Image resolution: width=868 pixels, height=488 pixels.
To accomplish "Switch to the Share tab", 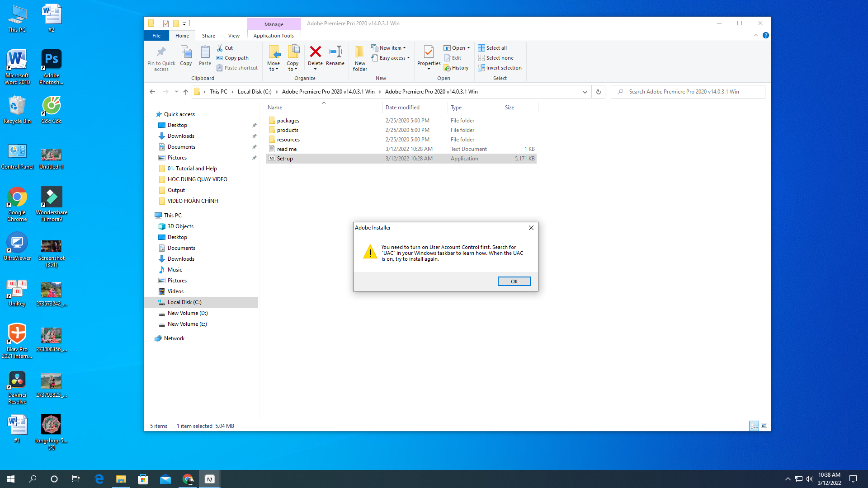I will coord(208,36).
